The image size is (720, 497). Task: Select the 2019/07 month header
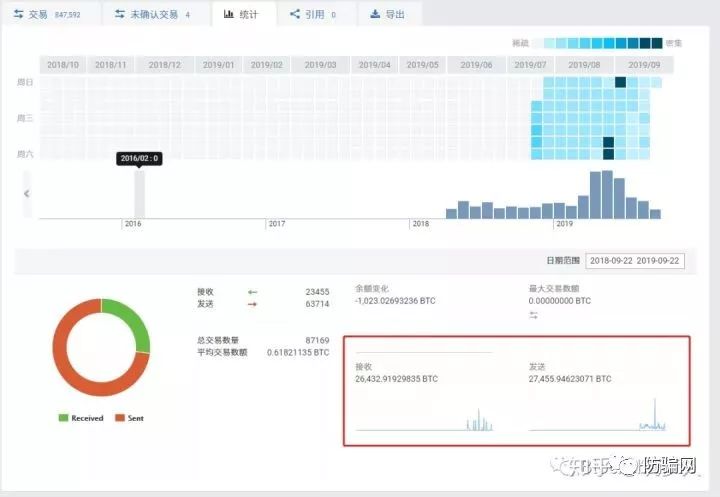pyautogui.click(x=530, y=65)
